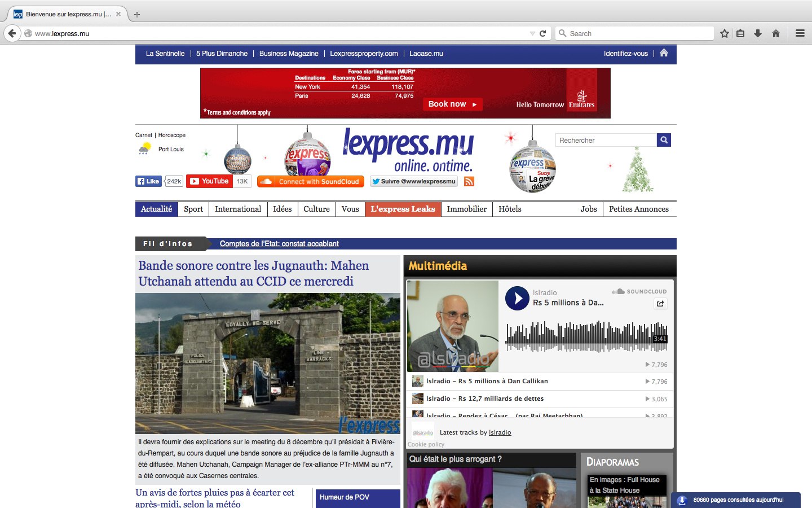This screenshot has width=812, height=508.
Task: Click the download icon in bottom notification bar
Action: 681,500
